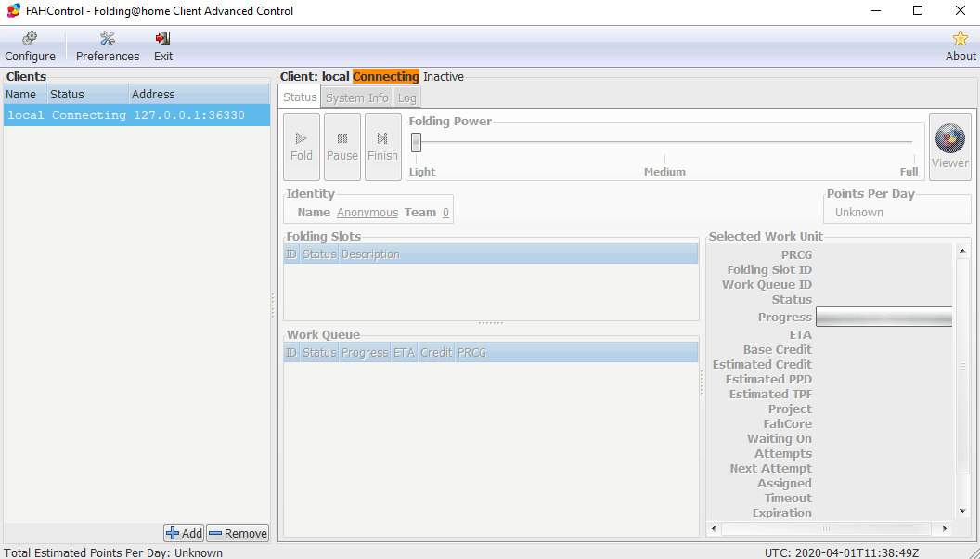The height and width of the screenshot is (559, 980).
Task: Click the Points Per Day Unknown value
Action: 858,213
